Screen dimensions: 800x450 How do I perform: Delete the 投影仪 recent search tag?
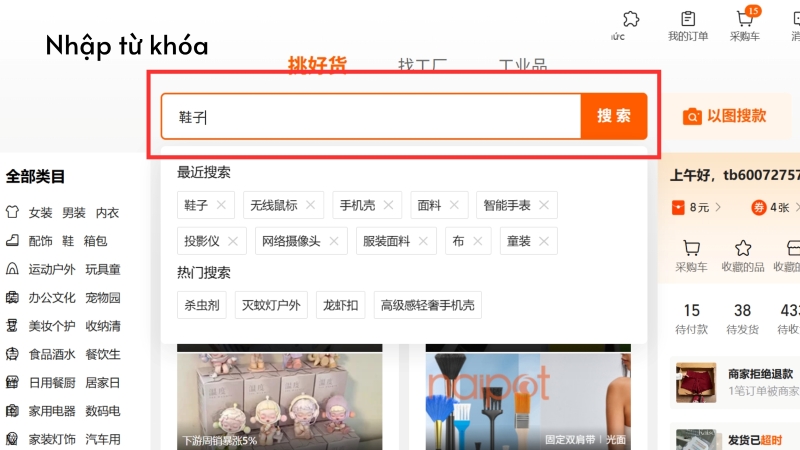pyautogui.click(x=233, y=241)
